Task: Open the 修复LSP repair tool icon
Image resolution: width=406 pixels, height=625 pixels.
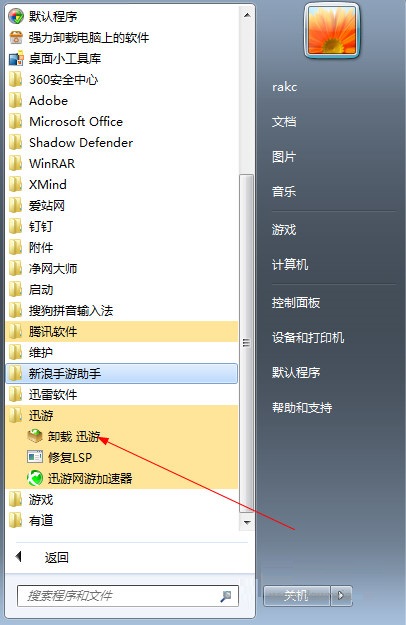Action: pos(35,457)
